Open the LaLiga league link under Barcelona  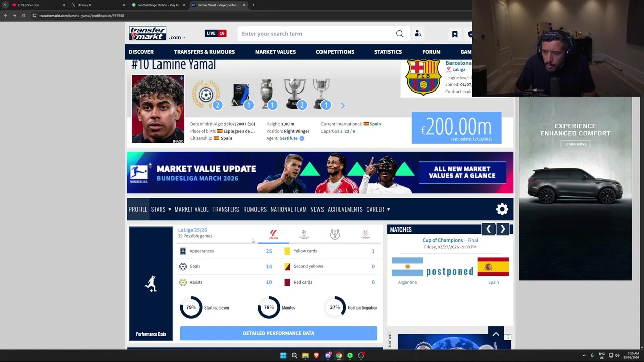459,70
